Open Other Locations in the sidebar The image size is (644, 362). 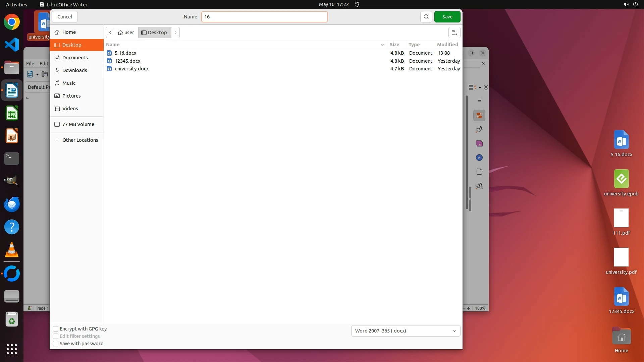point(80,140)
